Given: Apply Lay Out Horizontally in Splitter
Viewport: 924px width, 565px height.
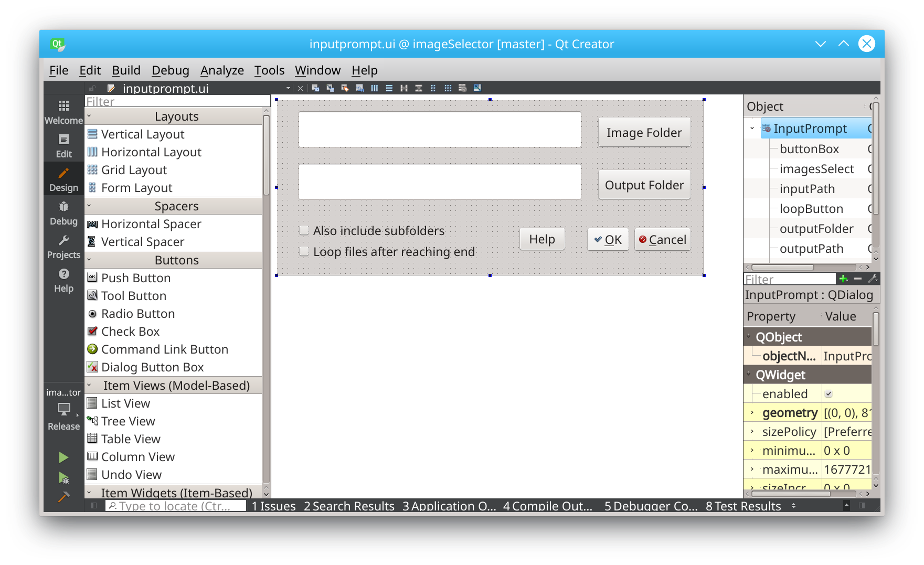Looking at the screenshot, I should (x=403, y=88).
